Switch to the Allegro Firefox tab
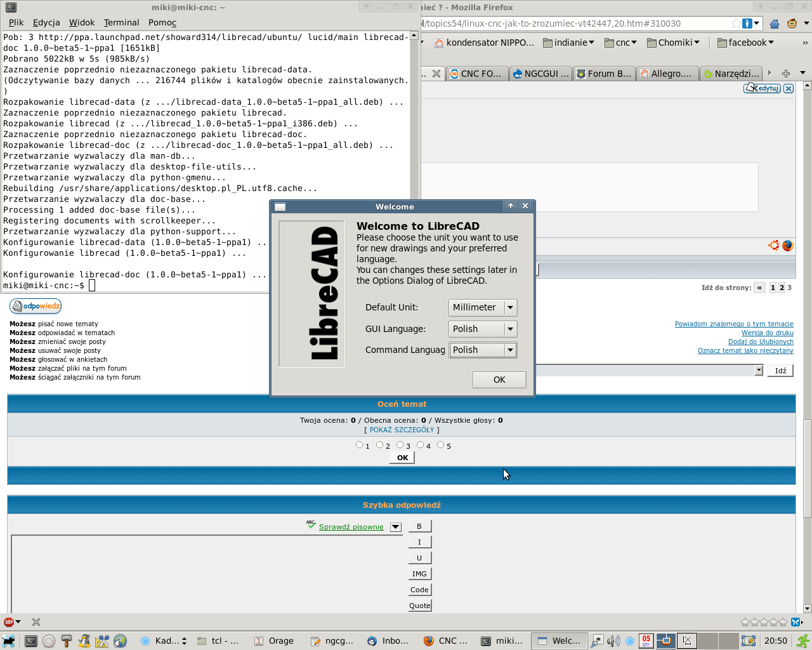 666,74
